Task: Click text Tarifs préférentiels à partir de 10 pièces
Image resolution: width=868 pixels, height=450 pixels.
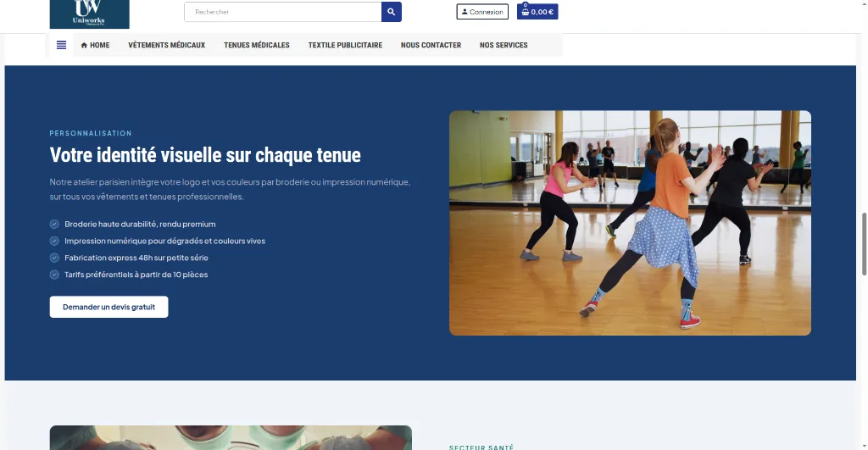Action: coord(136,275)
